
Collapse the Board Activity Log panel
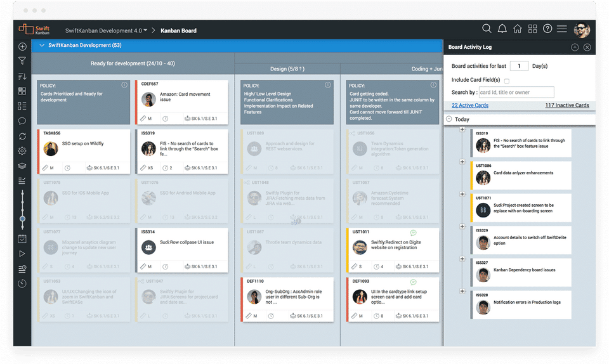575,47
